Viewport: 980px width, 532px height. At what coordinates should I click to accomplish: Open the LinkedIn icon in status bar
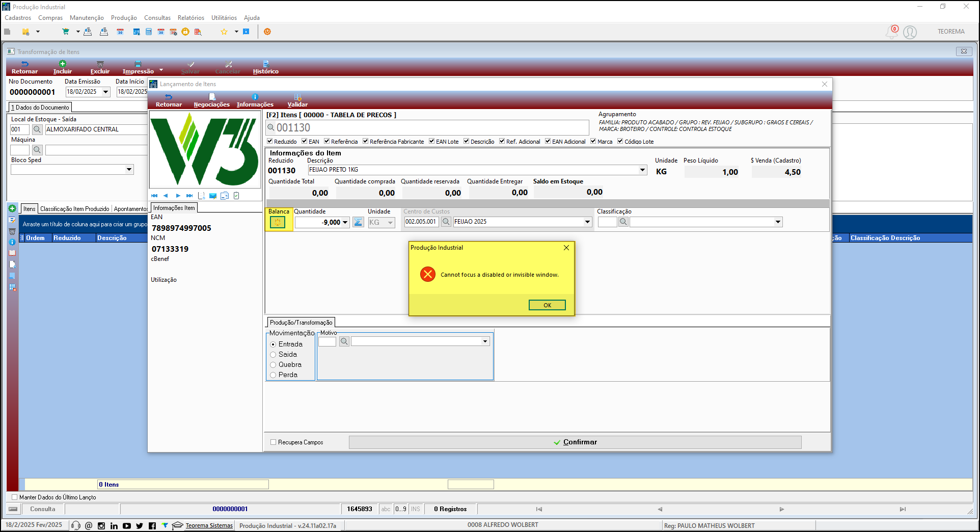click(114, 525)
